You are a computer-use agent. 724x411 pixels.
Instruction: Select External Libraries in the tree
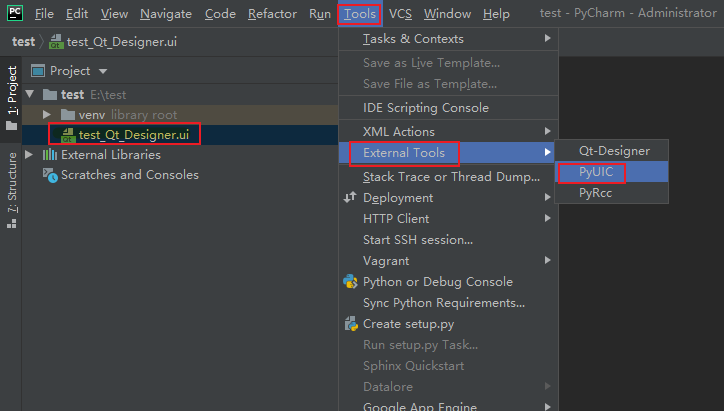[x=111, y=155]
